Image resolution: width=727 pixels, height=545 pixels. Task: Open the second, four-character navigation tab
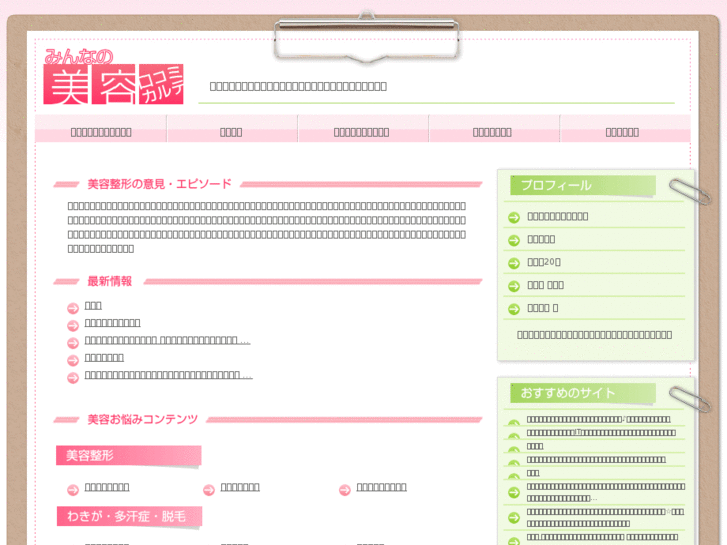coord(231,129)
